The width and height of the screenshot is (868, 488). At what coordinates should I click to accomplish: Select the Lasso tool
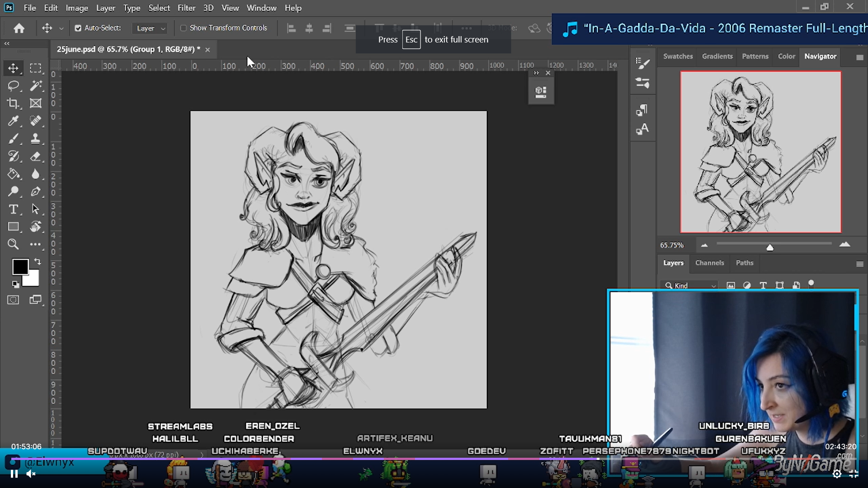tap(13, 85)
